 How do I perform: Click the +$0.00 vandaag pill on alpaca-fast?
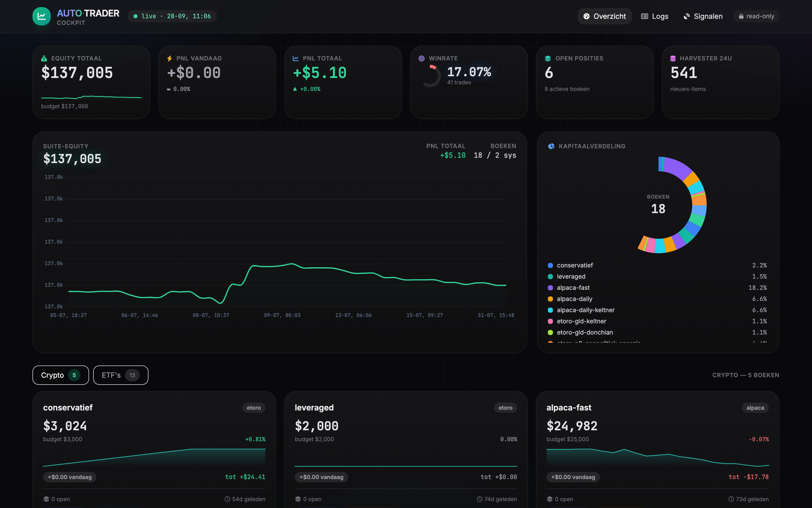[x=573, y=477]
